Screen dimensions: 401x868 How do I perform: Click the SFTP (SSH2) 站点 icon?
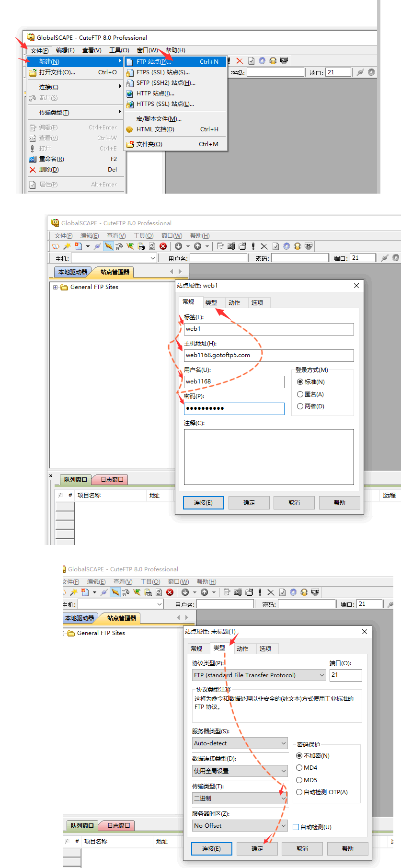tap(129, 83)
